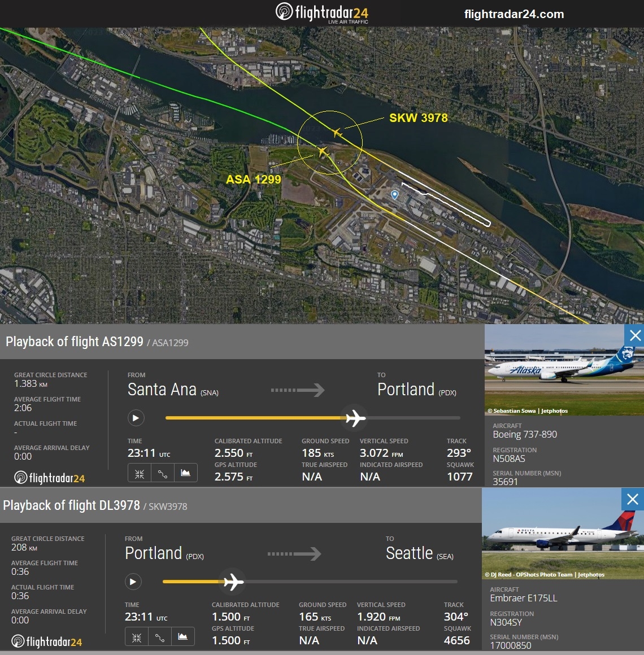Click GPS altitude 2.575 FT
644x655 pixels.
(234, 477)
